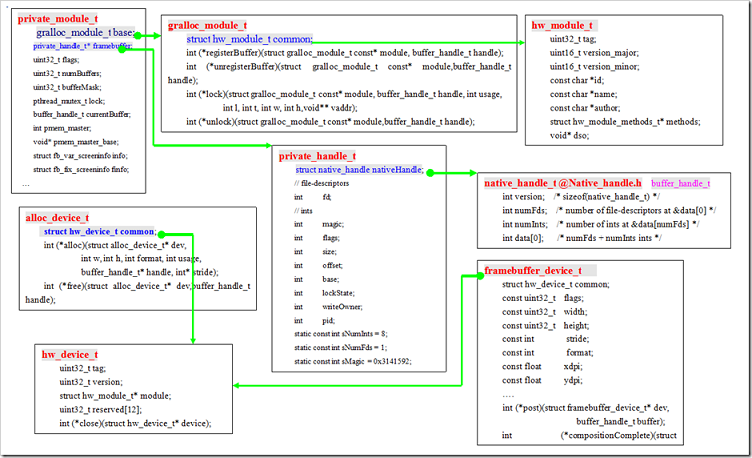Click green dot beside 'gralloc_module_t base;'

[x=137, y=35]
